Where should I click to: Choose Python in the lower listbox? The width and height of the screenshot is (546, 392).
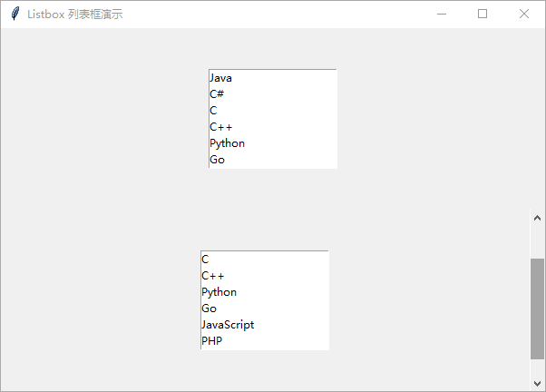(x=265, y=292)
